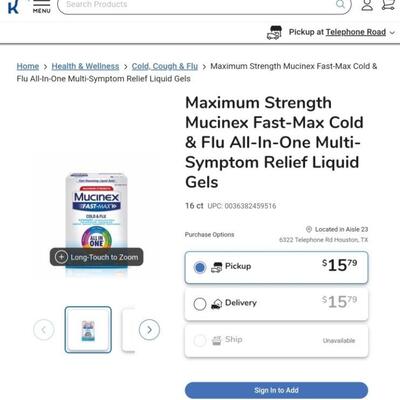The height and width of the screenshot is (400, 400).
Task: Go to Home breadcrumb link
Action: click(28, 66)
